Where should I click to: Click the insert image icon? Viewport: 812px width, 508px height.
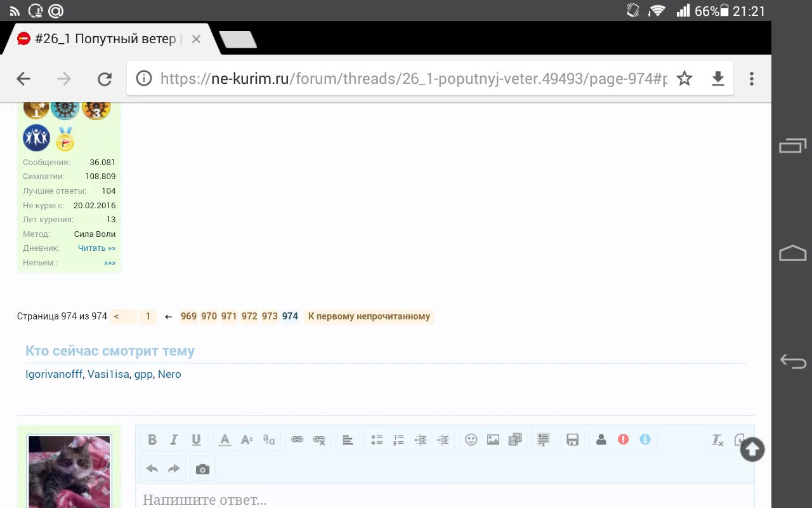coord(493,439)
